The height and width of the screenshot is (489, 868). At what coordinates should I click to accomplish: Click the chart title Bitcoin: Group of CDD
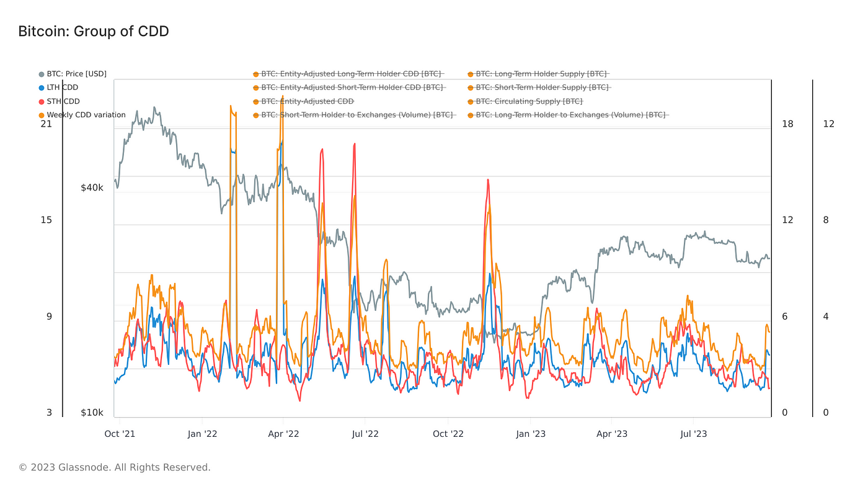94,31
